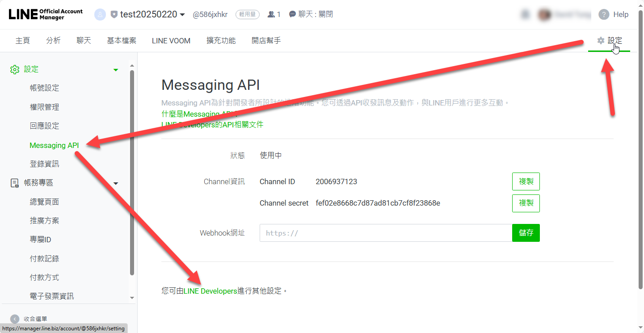Open 專屬ID in the sidebar
The height and width of the screenshot is (333, 644).
coord(40,240)
